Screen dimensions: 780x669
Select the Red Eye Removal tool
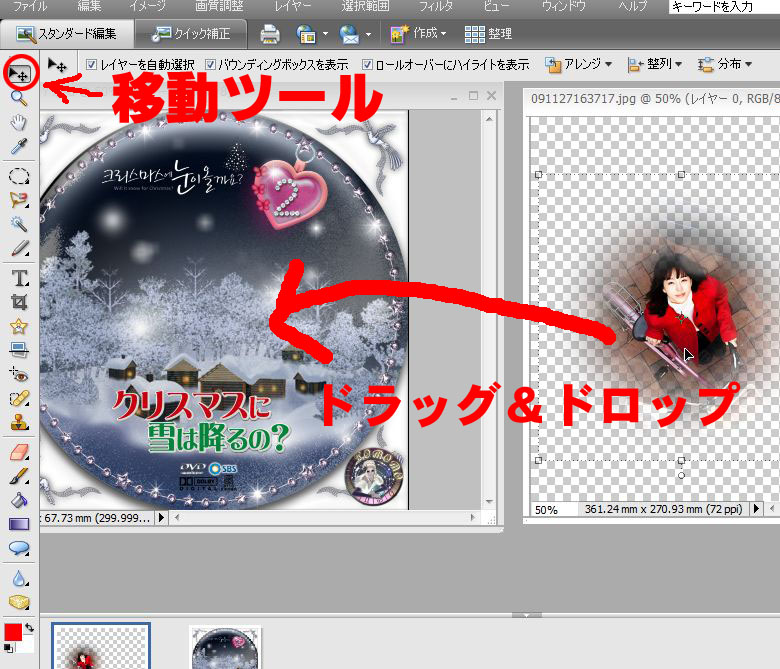coord(19,374)
